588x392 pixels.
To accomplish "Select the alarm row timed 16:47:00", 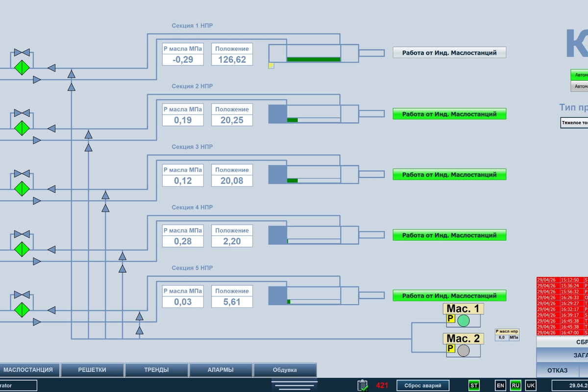I will coord(563,333).
